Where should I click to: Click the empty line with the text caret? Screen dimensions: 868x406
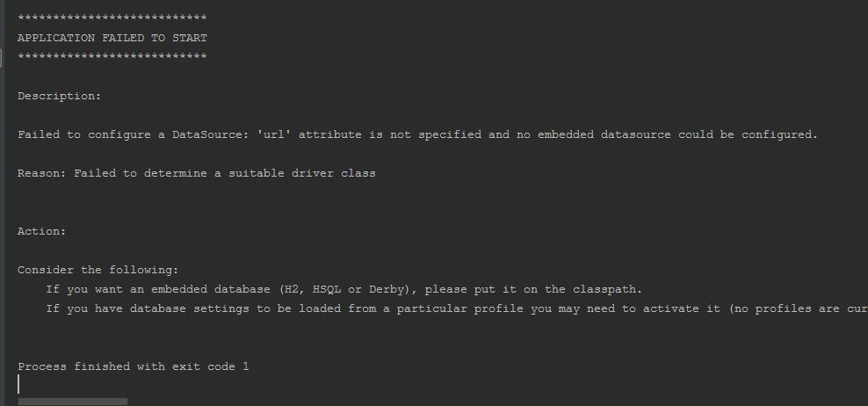click(18, 384)
